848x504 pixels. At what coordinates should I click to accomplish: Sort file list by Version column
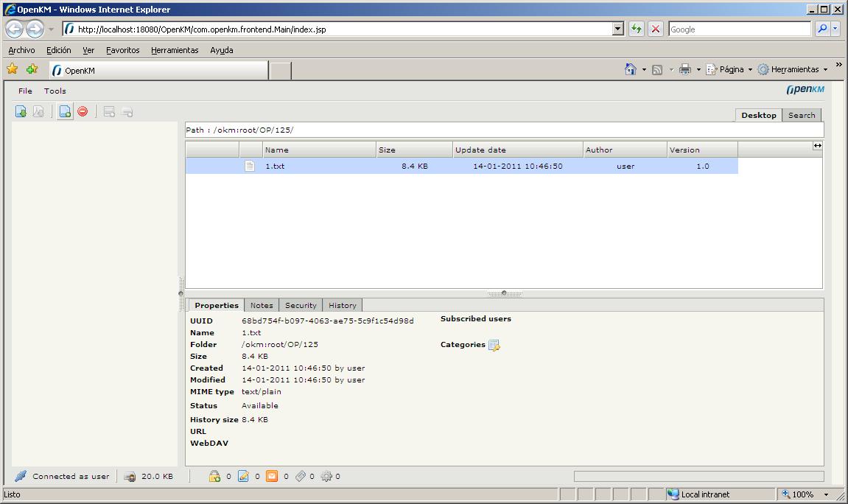click(x=703, y=150)
